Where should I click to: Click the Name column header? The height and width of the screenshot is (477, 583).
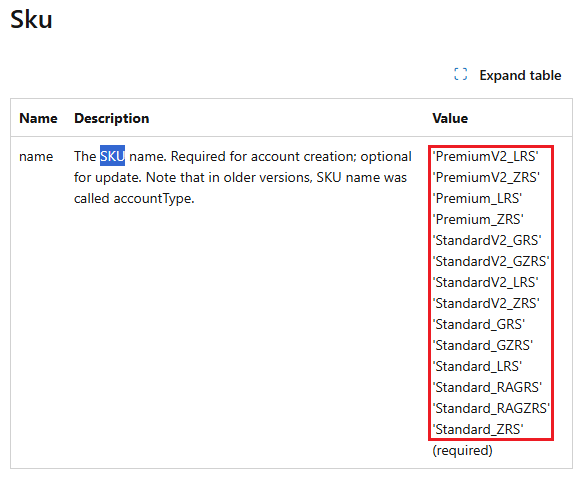38,118
